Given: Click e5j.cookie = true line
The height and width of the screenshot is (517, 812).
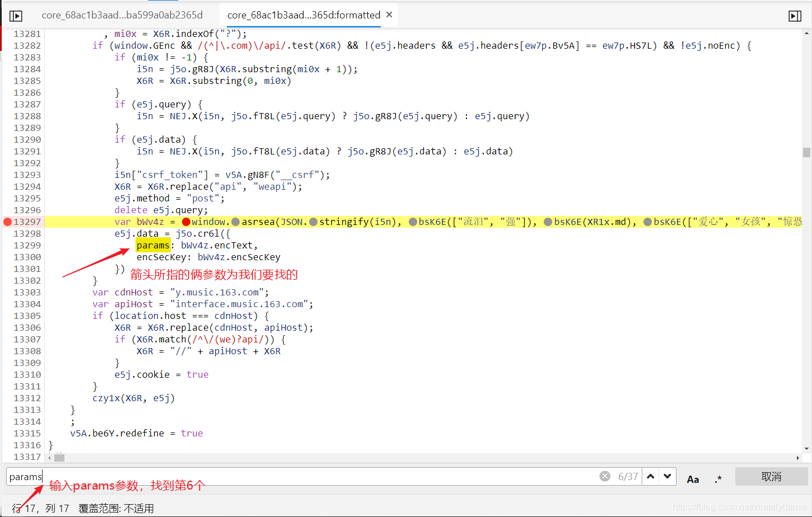Looking at the screenshot, I should click(x=161, y=375).
